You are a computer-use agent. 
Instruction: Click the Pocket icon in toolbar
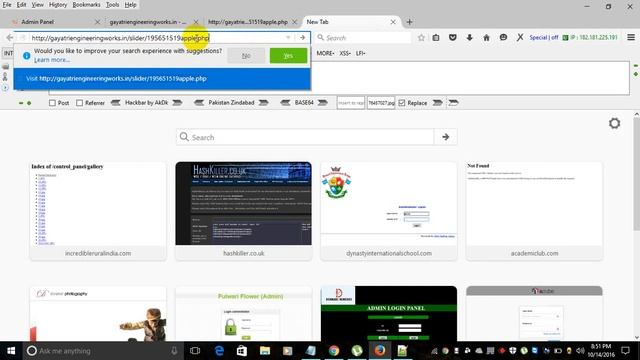click(x=453, y=38)
